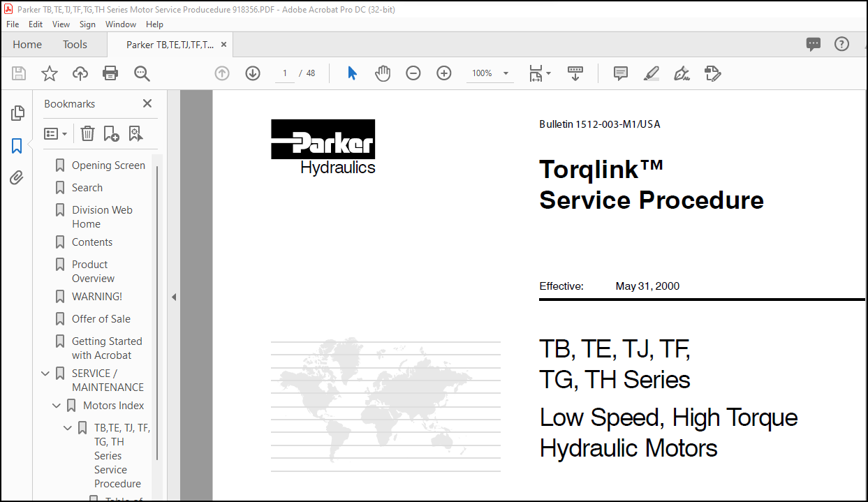This screenshot has width=868, height=502.
Task: Open the Find text magnifier icon
Action: click(x=142, y=73)
